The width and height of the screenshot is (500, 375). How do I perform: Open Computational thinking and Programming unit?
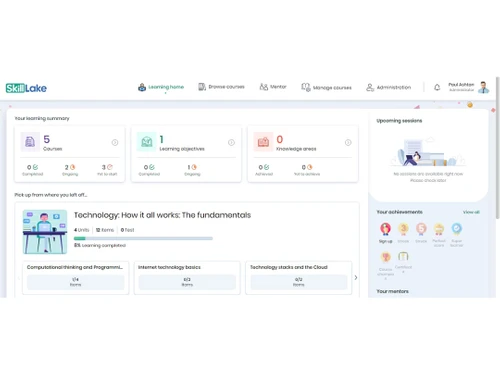(76, 278)
